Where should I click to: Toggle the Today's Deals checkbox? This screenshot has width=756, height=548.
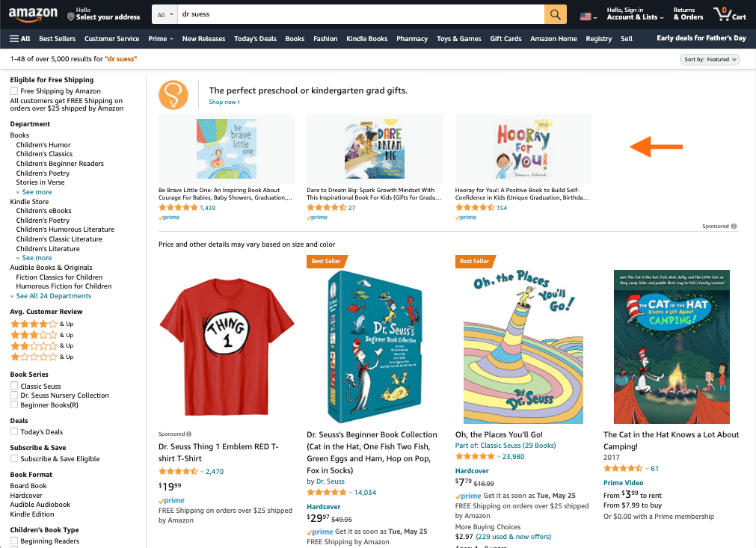(14, 432)
